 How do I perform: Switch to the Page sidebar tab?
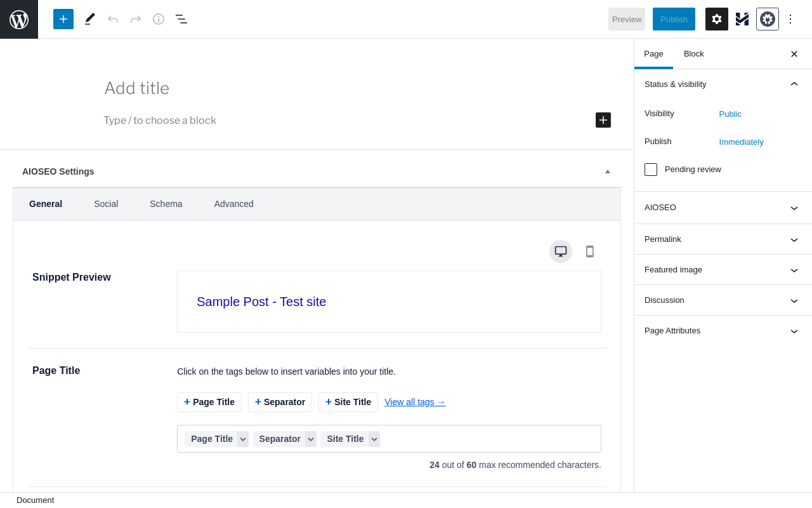[x=653, y=54]
